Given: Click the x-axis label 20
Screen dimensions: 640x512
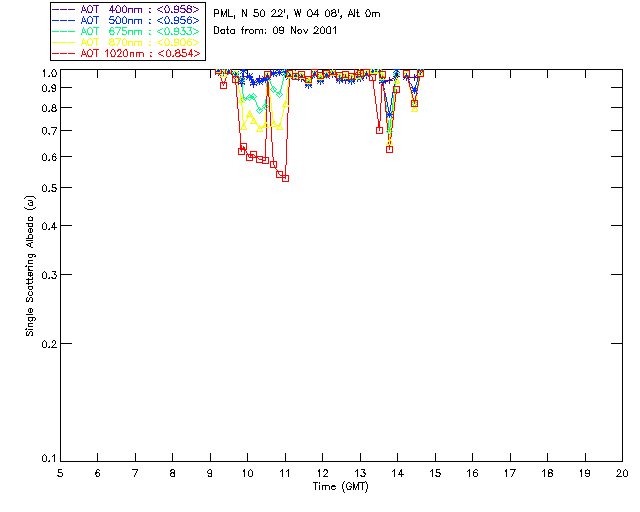Looking at the screenshot, I should point(622,473).
